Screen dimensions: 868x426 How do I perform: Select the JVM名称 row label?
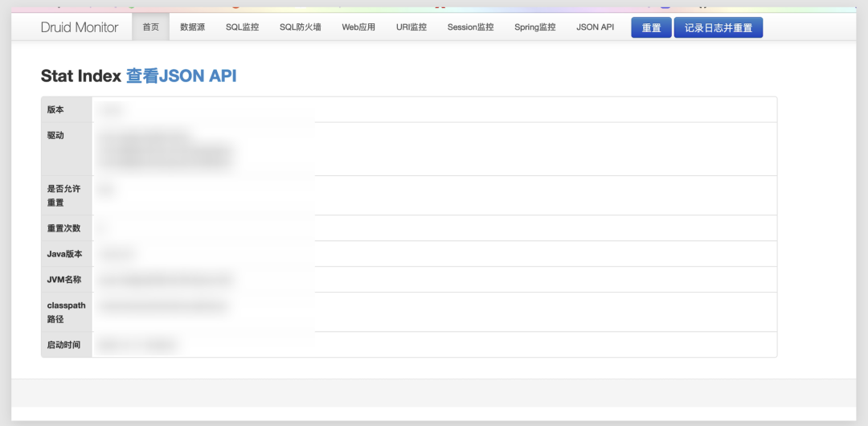[x=64, y=280]
